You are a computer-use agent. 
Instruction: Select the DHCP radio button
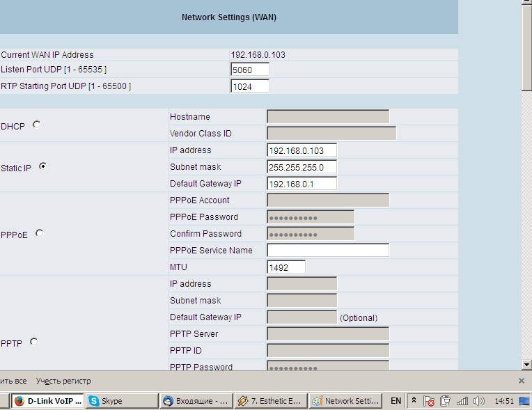tap(37, 125)
